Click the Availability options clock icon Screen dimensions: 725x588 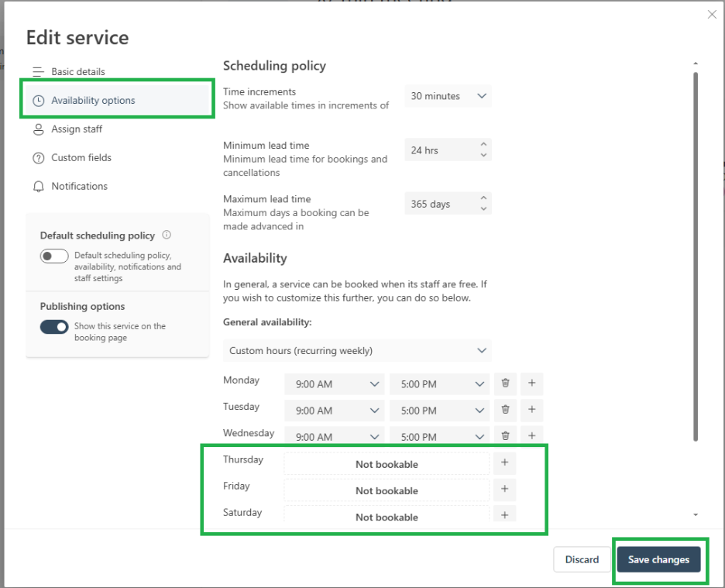(x=39, y=101)
